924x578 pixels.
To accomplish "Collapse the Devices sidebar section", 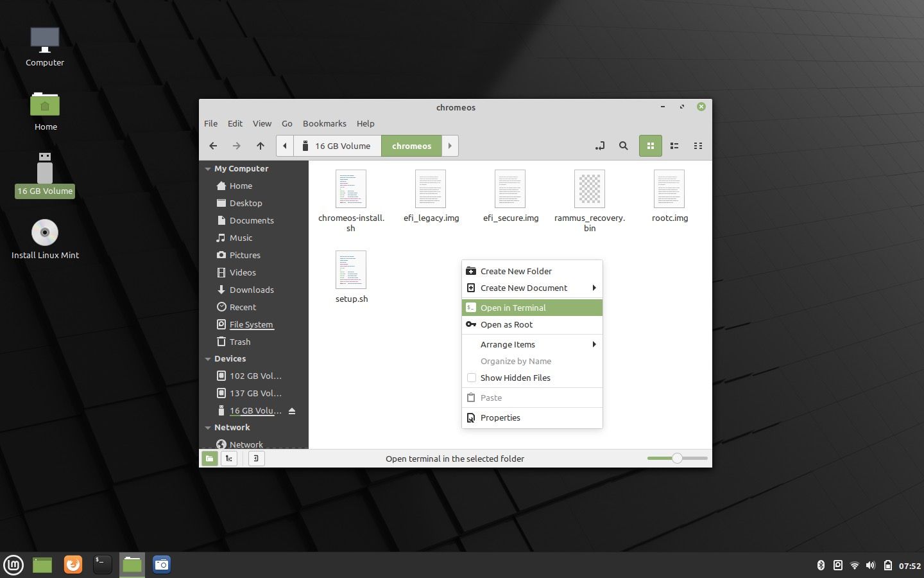I will [208, 359].
